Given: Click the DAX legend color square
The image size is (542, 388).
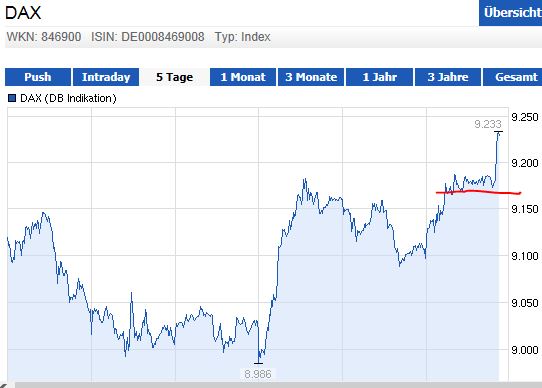Looking at the screenshot, I should pos(12,98).
